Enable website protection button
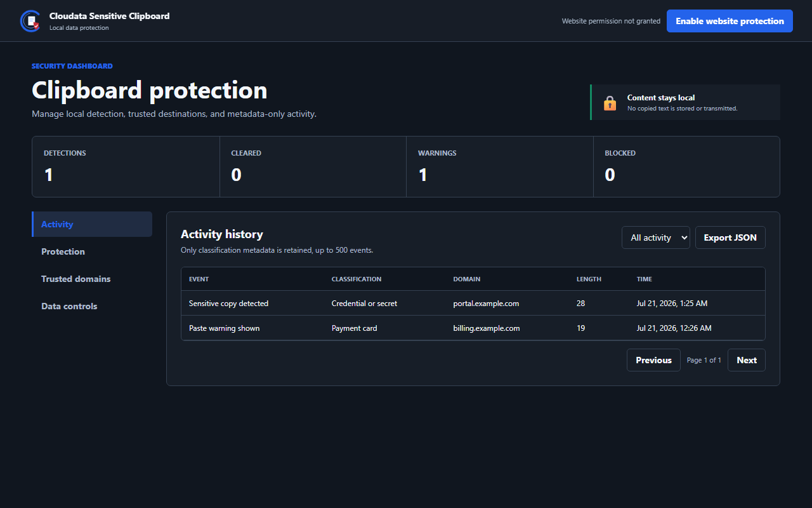Viewport: 812px width, 508px height. coord(730,21)
